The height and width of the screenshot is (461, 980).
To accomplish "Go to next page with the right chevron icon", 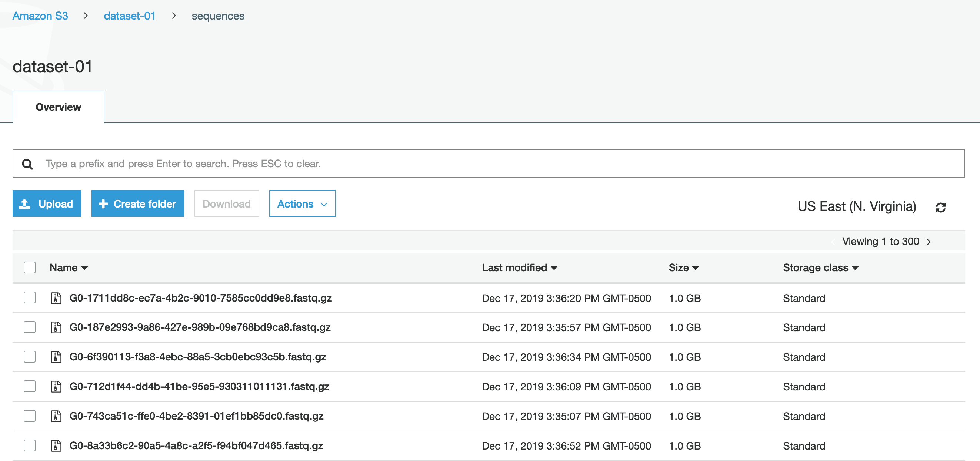I will pos(929,241).
